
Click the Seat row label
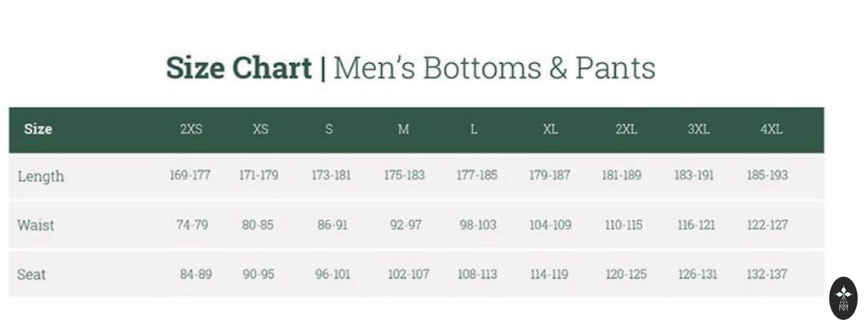coord(32,275)
